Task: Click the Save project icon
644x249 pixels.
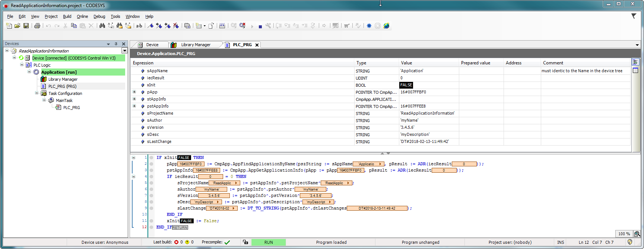Action: click(26, 26)
